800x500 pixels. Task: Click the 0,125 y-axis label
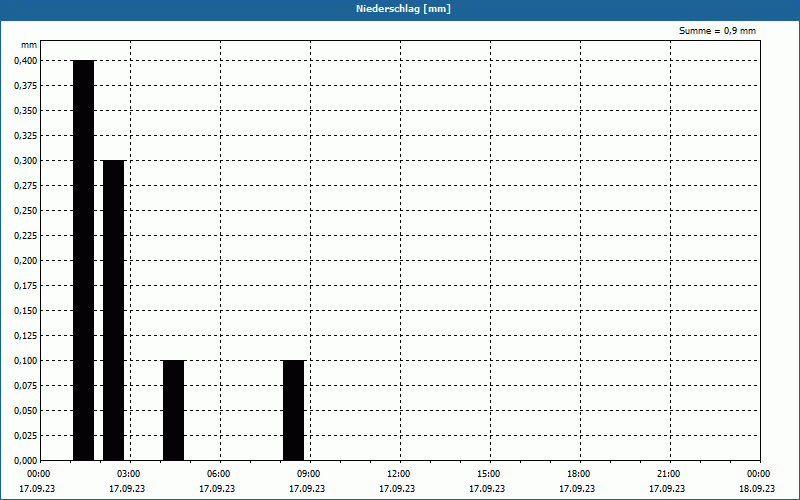26,336
